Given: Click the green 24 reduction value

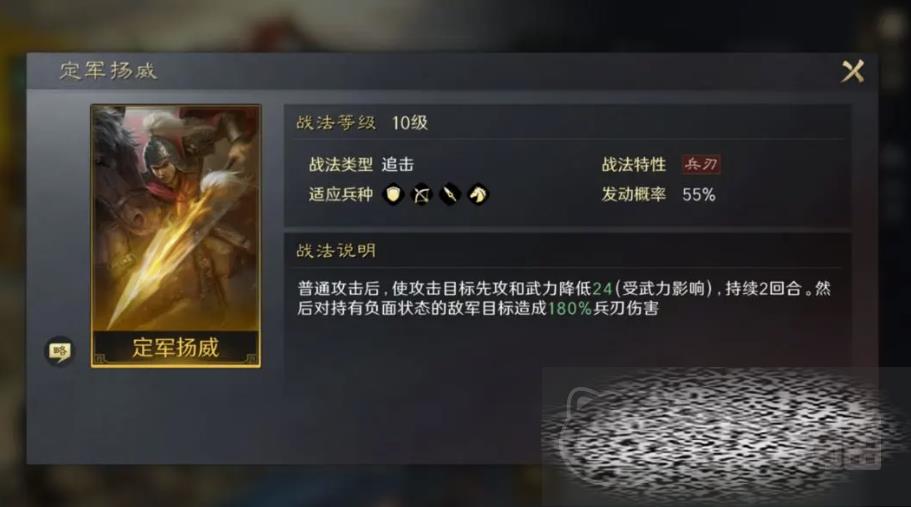Looking at the screenshot, I should 602,289.
